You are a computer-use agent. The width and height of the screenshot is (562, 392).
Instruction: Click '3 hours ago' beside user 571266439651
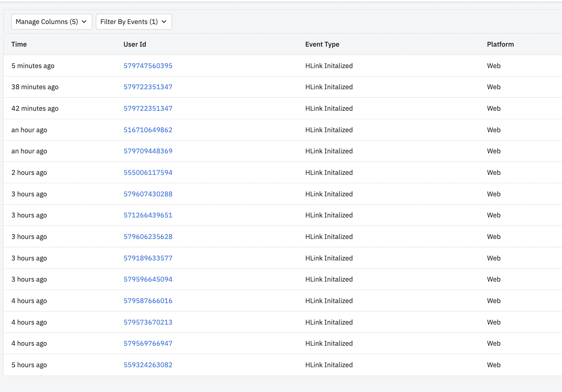(x=29, y=215)
